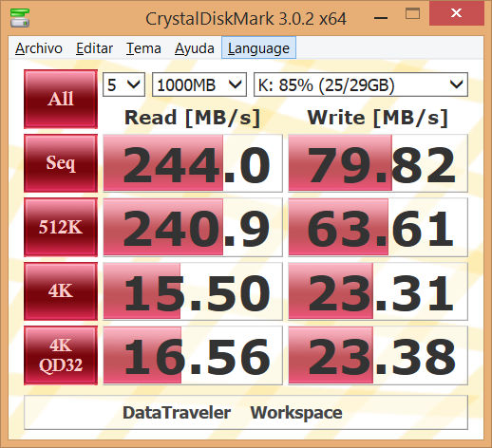This screenshot has height=448, width=492.
Task: Start the 4K QD32 test
Action: (x=61, y=355)
